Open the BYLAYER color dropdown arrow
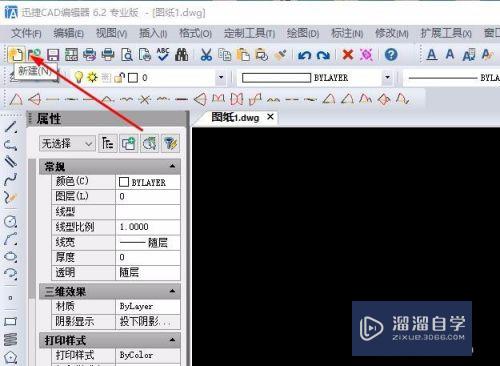Screen dimensions: 500x366 click(x=387, y=78)
